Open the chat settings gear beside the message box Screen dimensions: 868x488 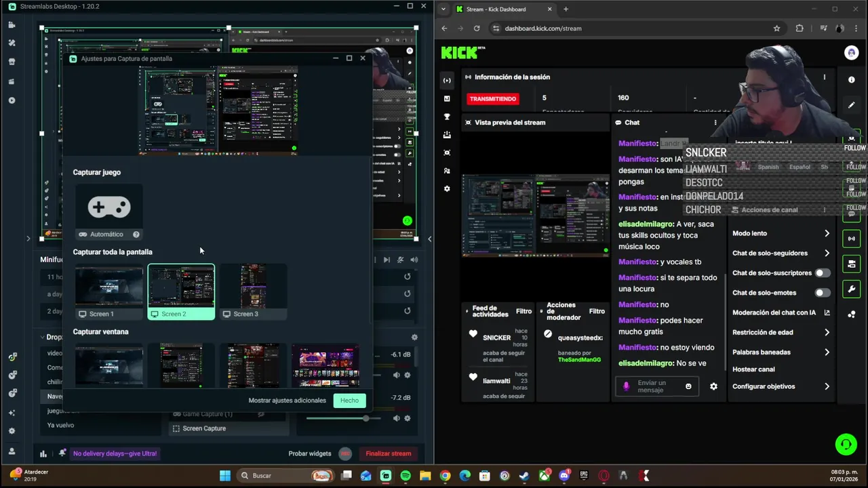click(x=713, y=386)
